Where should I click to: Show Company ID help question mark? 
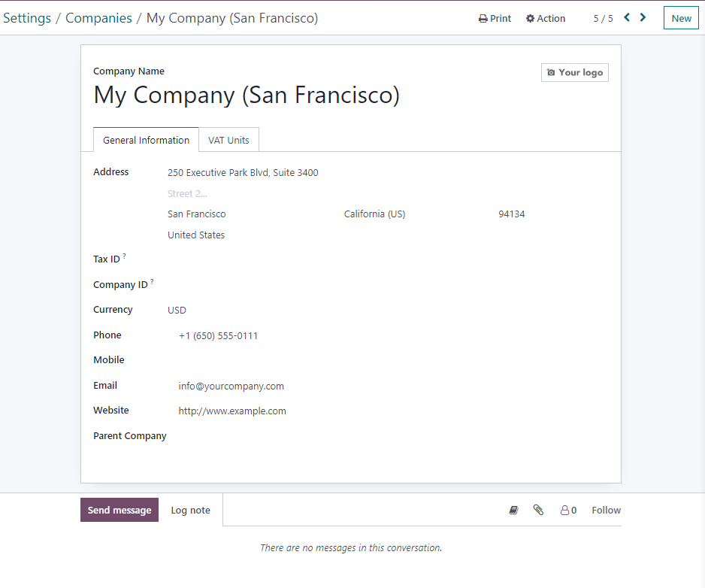152,282
